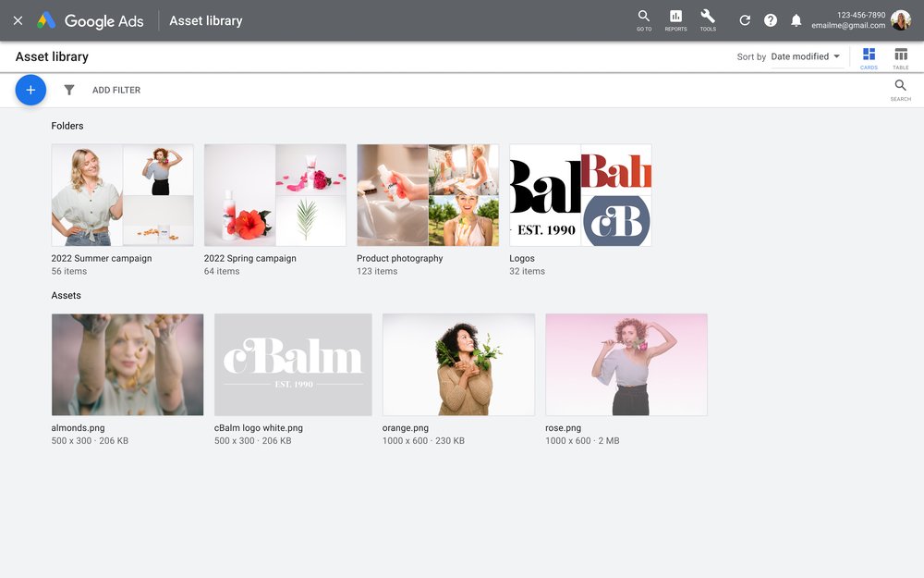Click the blue plus button to add assets
Screen dimensions: 924x578
[x=30, y=90]
